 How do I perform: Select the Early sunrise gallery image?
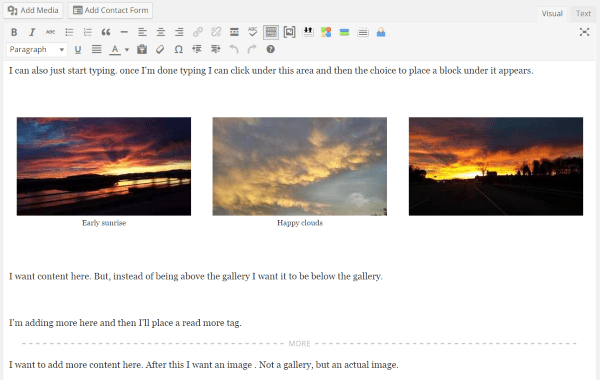pos(104,166)
